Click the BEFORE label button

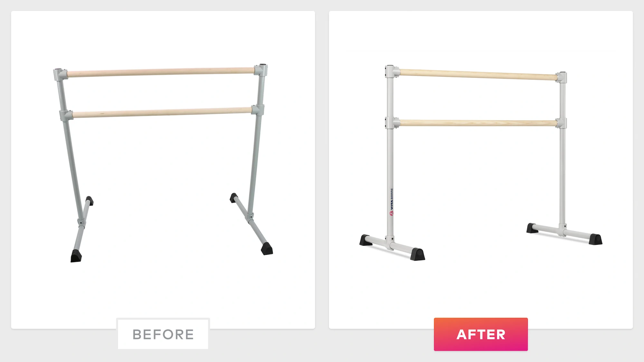(163, 334)
